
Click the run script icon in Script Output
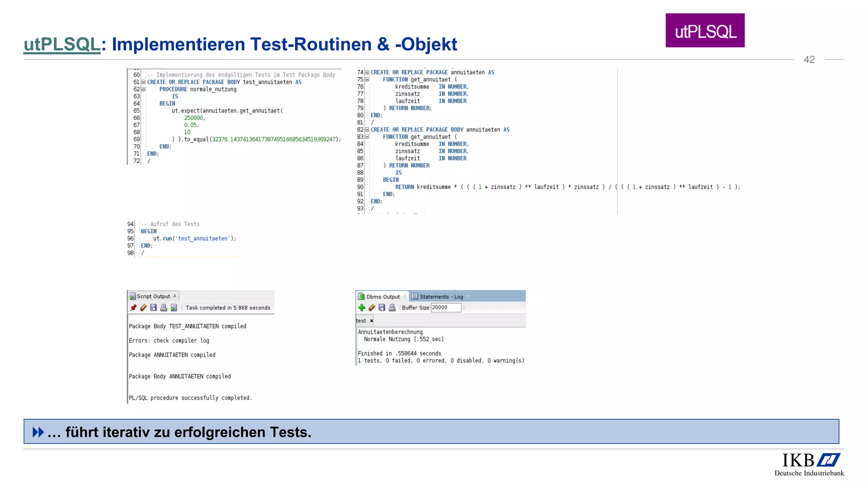click(x=174, y=308)
